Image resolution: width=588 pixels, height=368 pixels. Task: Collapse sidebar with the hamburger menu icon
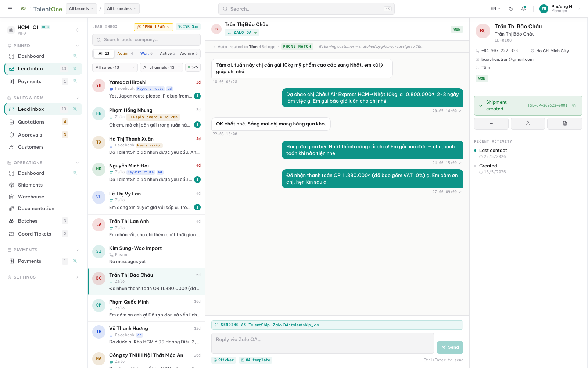[x=10, y=9]
